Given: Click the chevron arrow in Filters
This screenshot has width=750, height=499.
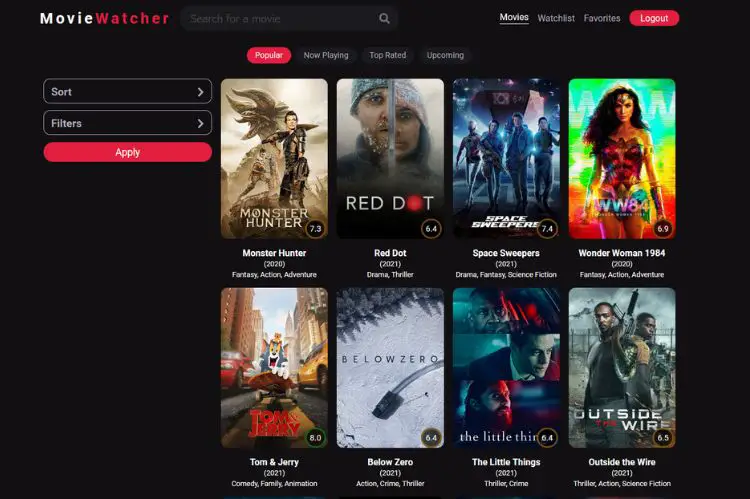Looking at the screenshot, I should tap(200, 123).
